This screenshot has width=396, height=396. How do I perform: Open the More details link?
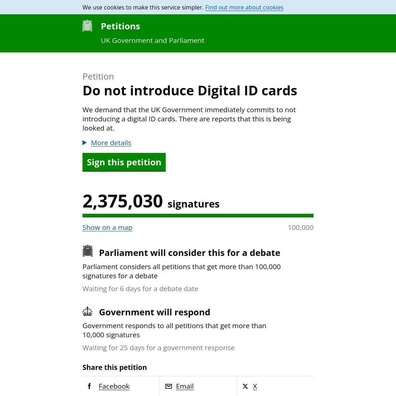click(111, 143)
